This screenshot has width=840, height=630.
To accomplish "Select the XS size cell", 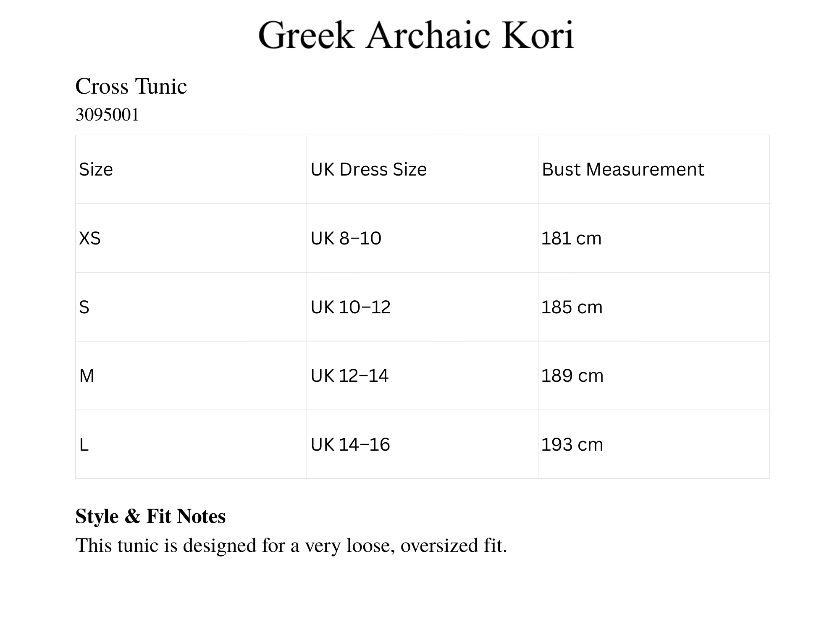I will 90,239.
